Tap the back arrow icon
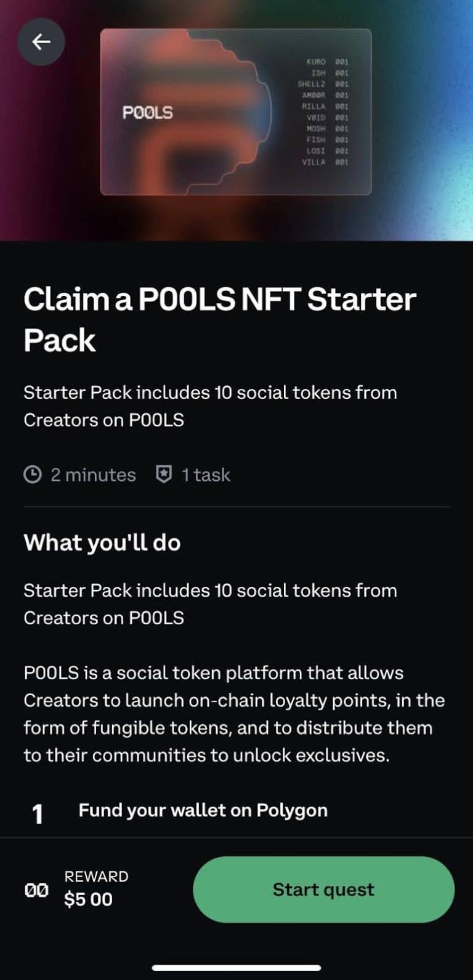This screenshot has width=473, height=980. [x=41, y=41]
